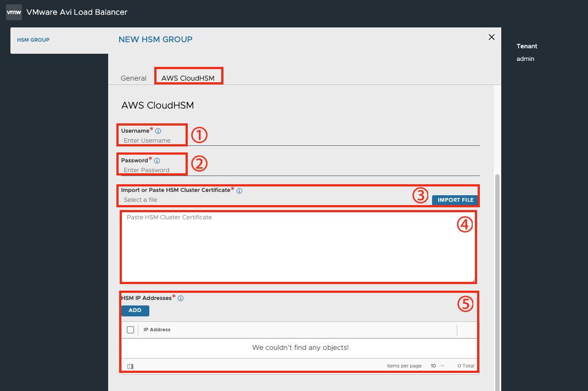Click the '0 Total' count text
Screen dimensions: 588x391
pos(466,366)
